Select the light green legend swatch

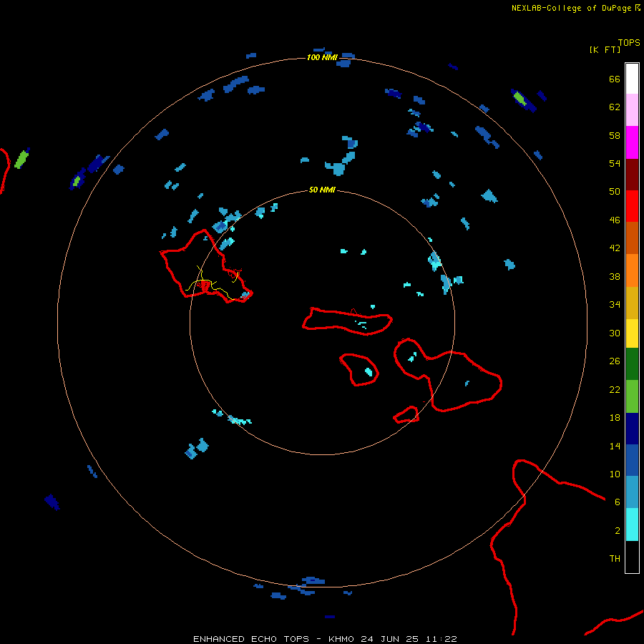632,396
